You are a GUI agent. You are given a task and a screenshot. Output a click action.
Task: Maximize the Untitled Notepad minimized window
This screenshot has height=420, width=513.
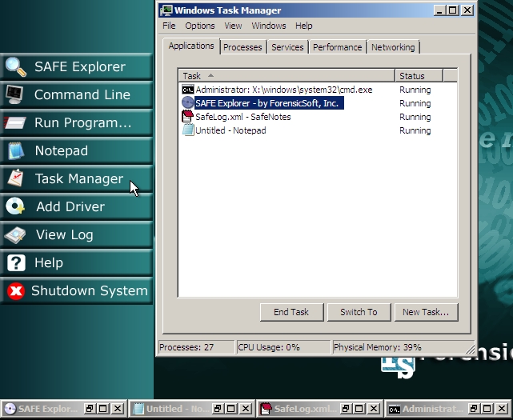coord(231,409)
